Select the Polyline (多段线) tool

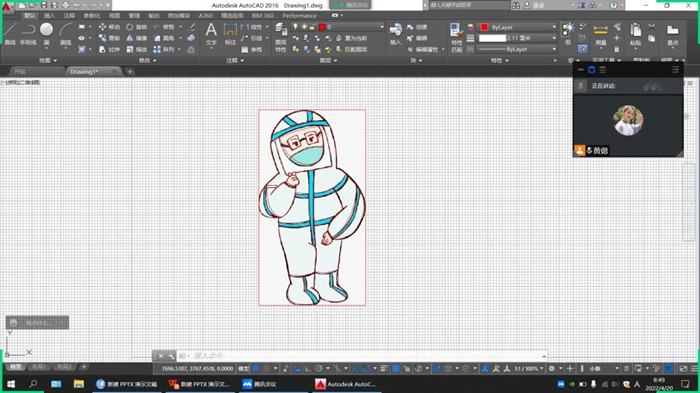click(28, 33)
